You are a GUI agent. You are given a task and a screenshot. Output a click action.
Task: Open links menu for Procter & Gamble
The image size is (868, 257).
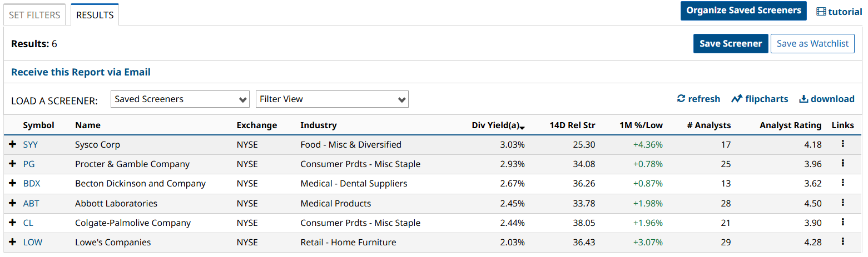tap(843, 164)
